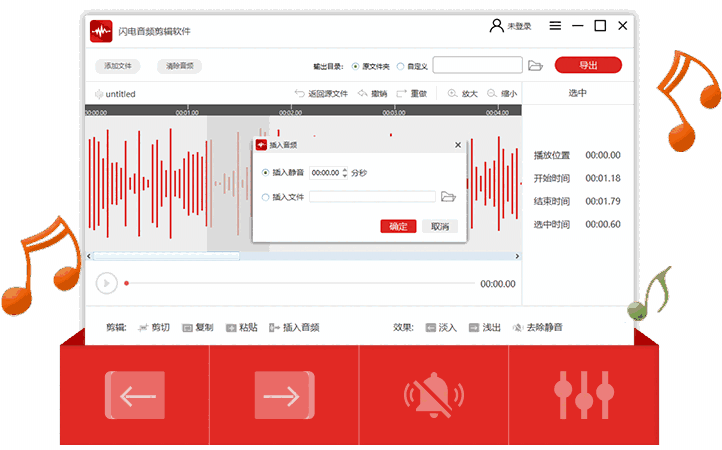
Task: Click the 取消 cancel button
Action: point(440,226)
